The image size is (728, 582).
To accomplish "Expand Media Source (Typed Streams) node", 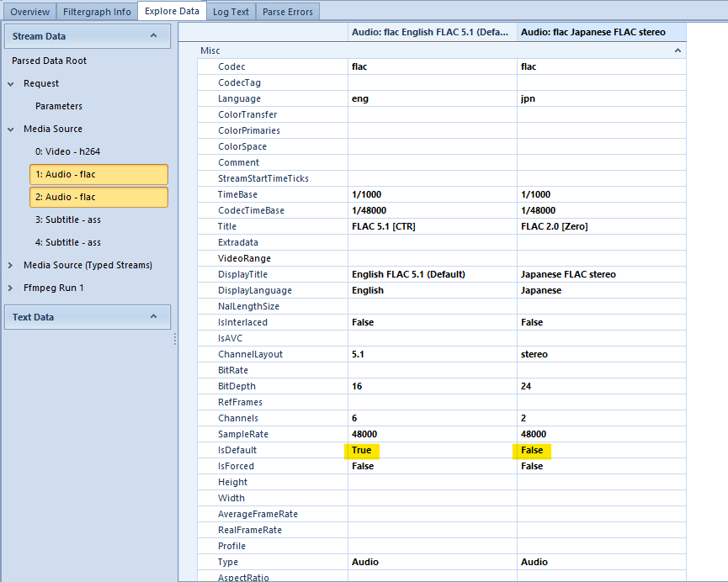I will (x=12, y=266).
